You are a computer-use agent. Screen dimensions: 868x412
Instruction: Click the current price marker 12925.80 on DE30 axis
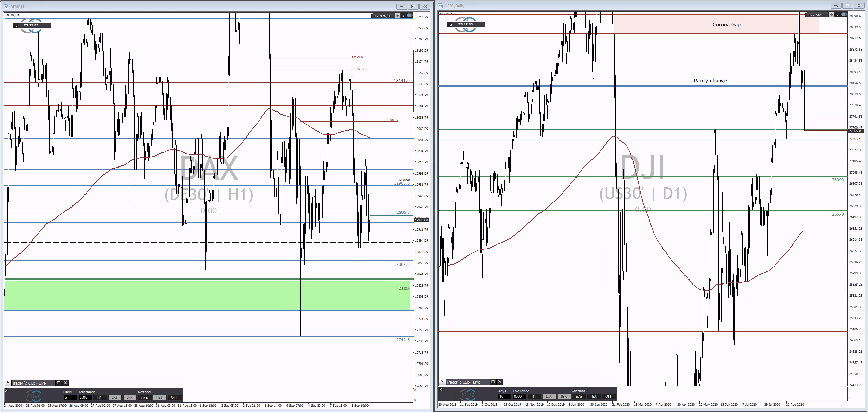coord(422,220)
